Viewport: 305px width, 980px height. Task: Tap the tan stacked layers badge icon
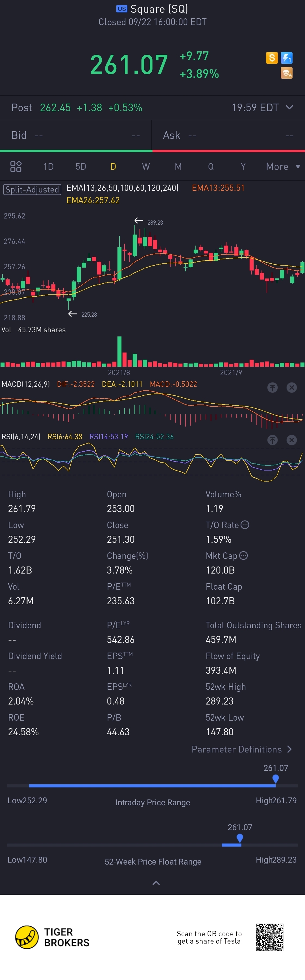tap(286, 73)
